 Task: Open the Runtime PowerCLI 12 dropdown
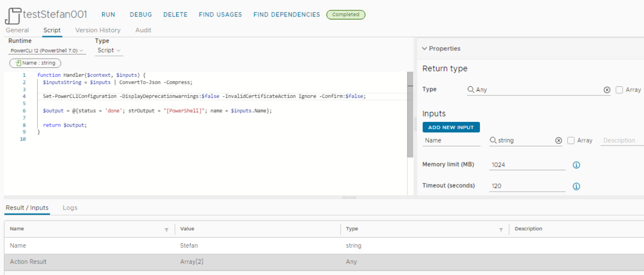[47, 50]
